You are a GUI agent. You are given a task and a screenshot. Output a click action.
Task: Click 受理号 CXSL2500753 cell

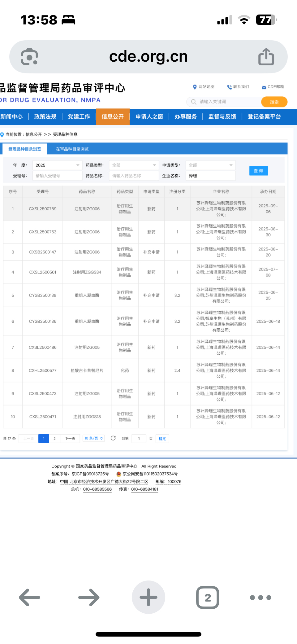click(43, 232)
